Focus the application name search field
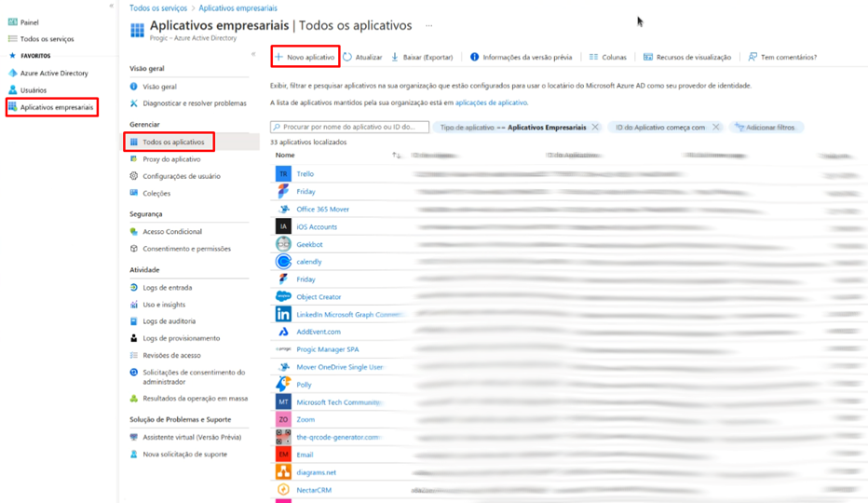Screen dimensions: 868x503 pyautogui.click(x=349, y=127)
